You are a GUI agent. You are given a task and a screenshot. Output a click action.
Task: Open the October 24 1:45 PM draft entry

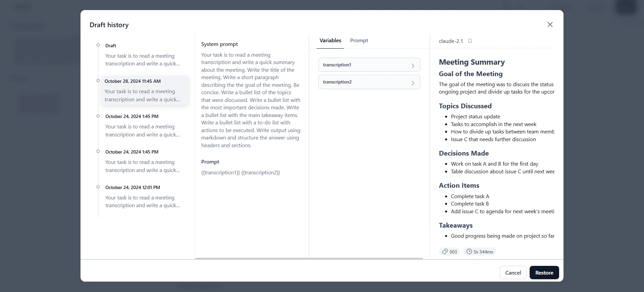tap(143, 126)
